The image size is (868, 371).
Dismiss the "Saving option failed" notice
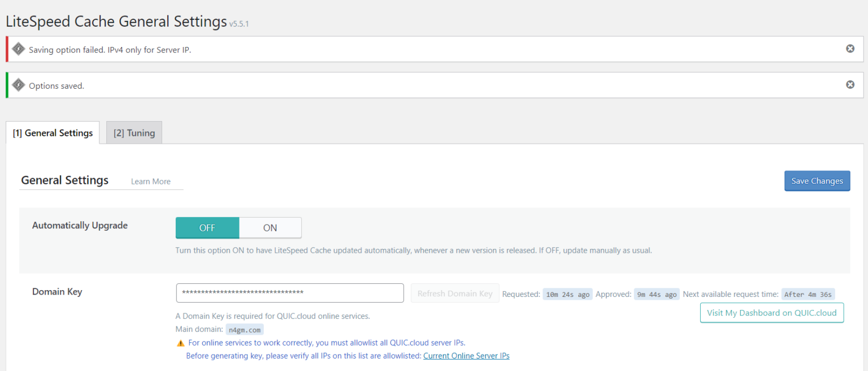pyautogui.click(x=850, y=49)
